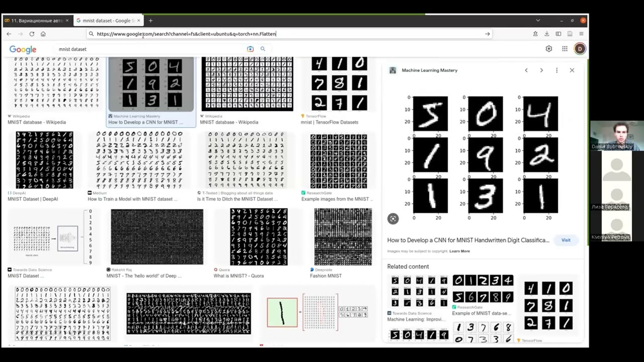The image size is (644, 362).
Task: Click Example of MNIST data-se... related link
Action: (482, 313)
